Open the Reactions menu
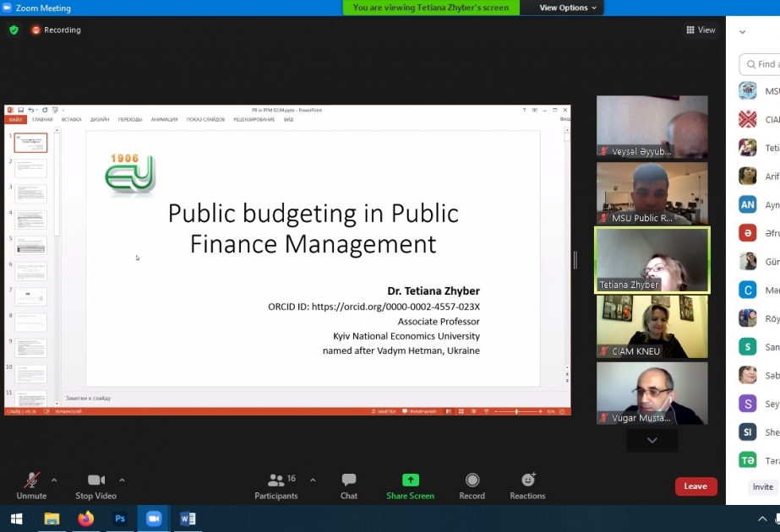Viewport: 780px width, 532px height. coord(528,486)
